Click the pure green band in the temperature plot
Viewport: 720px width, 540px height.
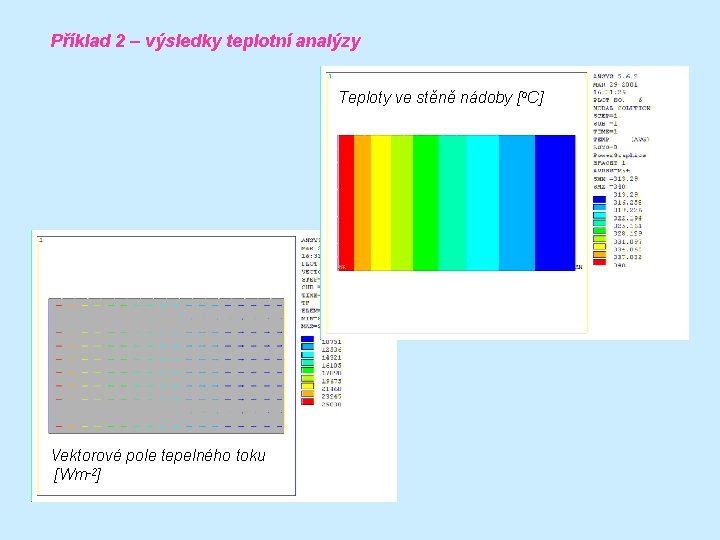point(426,202)
